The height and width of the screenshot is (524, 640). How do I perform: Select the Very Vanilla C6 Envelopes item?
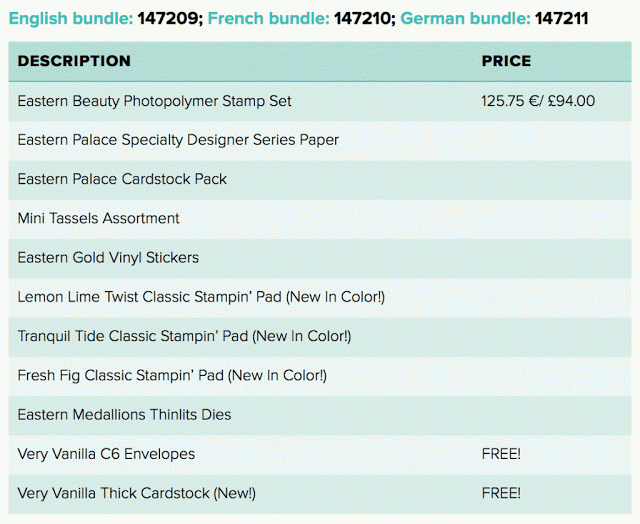[106, 454]
